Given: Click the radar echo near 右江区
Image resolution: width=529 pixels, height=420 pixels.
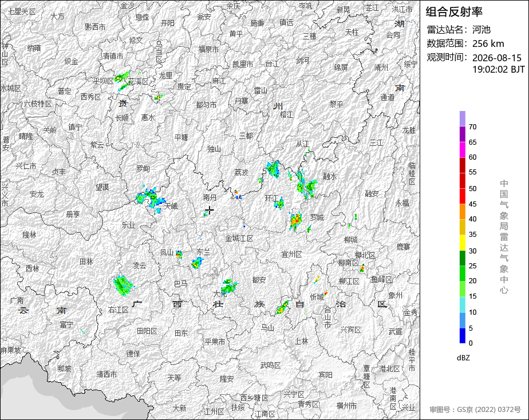Looking at the screenshot, I should (123, 285).
